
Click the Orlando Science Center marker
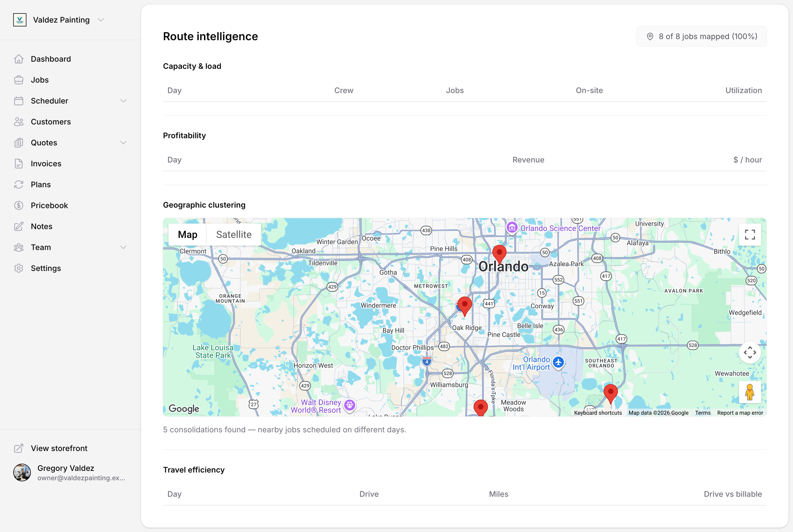512,228
